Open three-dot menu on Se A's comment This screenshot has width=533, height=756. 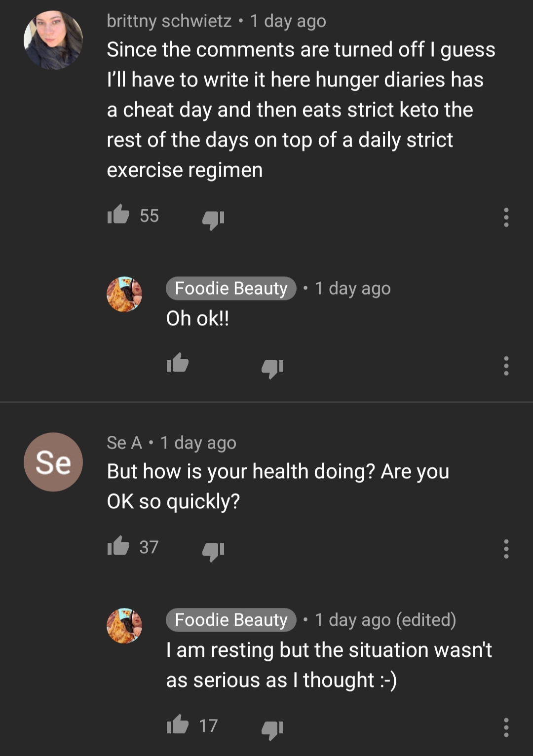tap(506, 549)
